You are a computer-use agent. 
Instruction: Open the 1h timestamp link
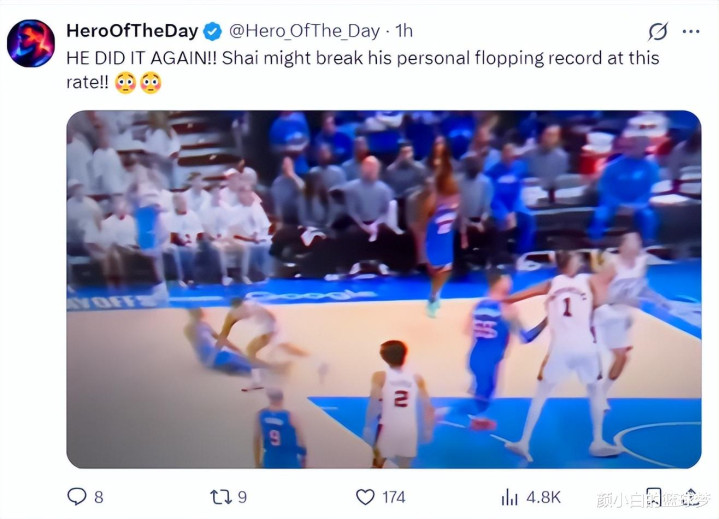404,31
